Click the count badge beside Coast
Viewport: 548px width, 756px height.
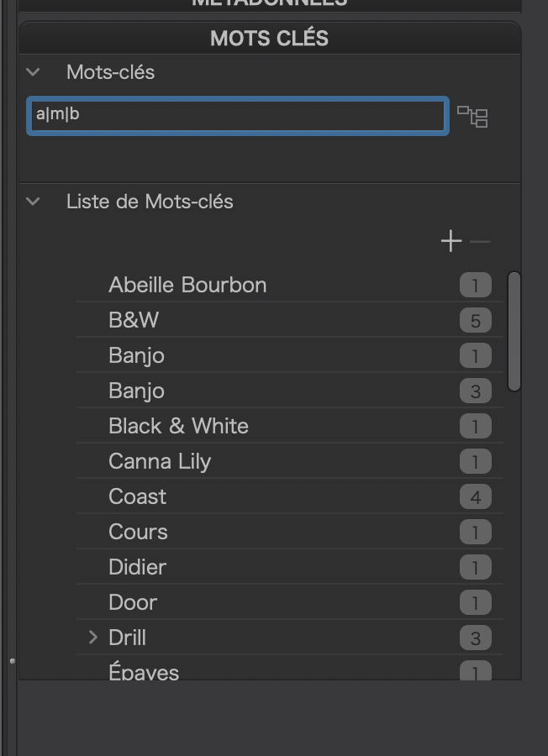tap(475, 497)
